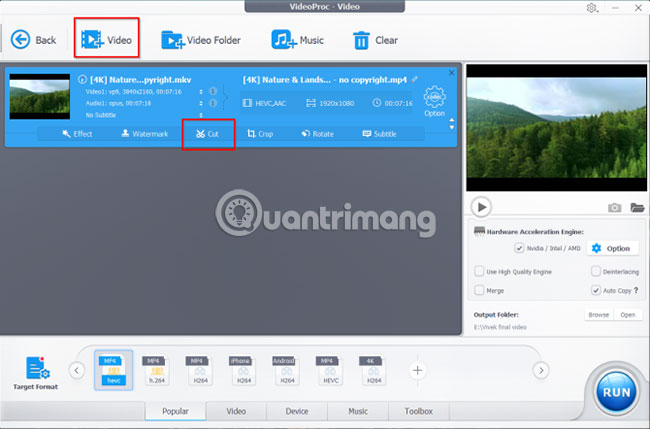Open hardware acceleration Option button

pos(612,248)
